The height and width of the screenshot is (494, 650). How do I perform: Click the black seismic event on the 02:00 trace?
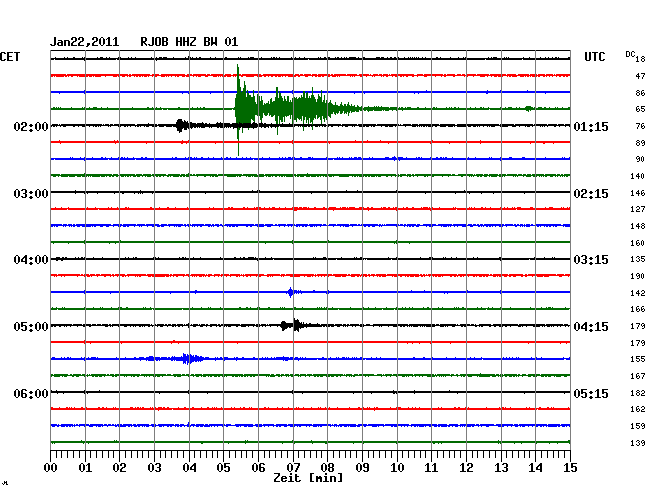(181, 125)
